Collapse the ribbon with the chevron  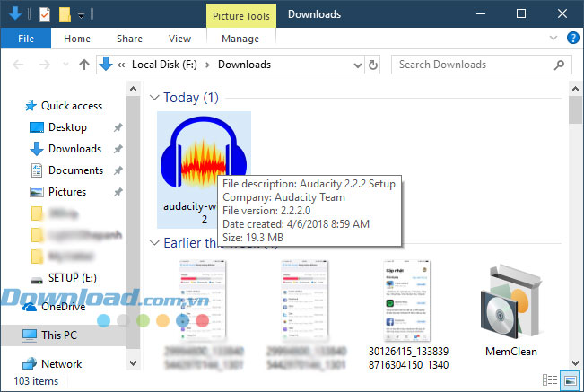tap(552, 39)
